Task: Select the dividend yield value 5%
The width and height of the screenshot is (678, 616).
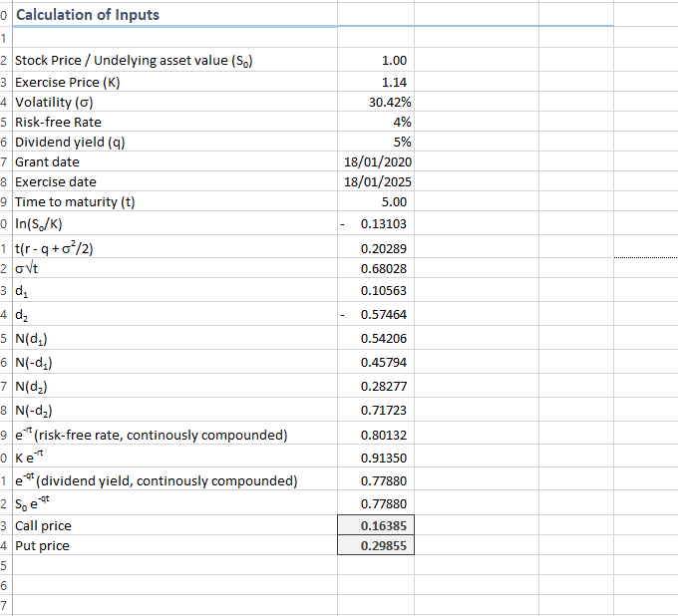Action: (376, 142)
